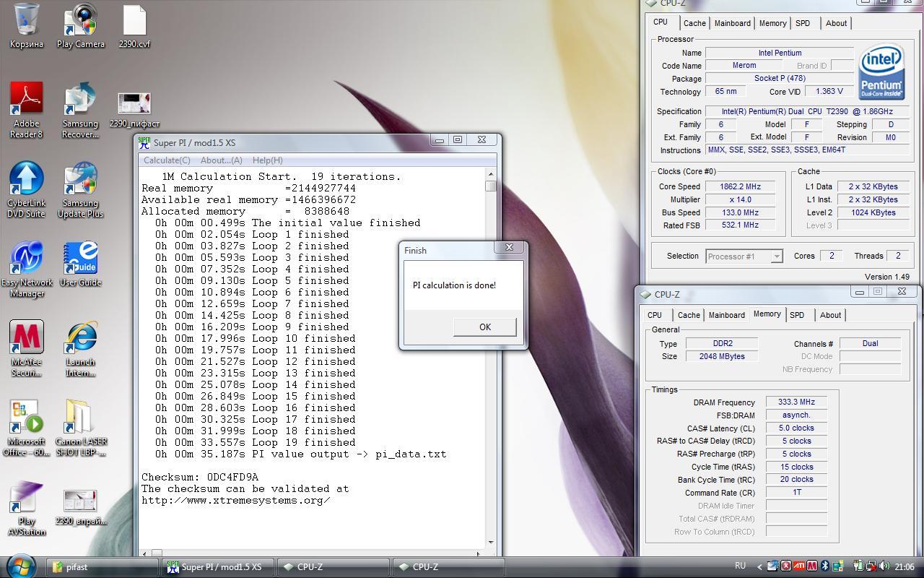This screenshot has width=924, height=578.
Task: Open the Canon LASER SHOT LBP folder
Action: [80, 428]
